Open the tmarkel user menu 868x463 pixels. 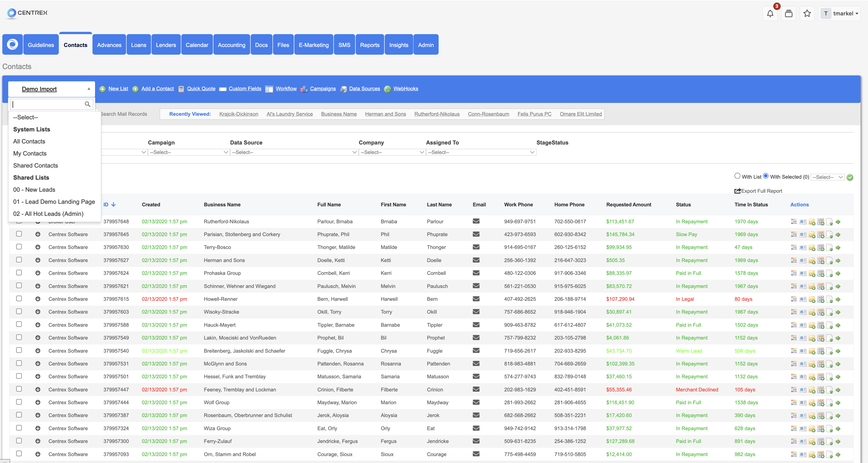[x=840, y=13]
